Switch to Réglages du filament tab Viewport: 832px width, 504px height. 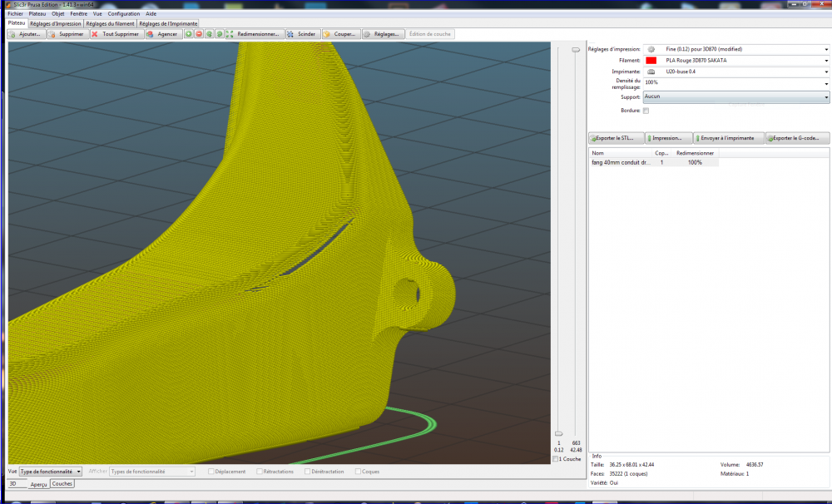111,24
